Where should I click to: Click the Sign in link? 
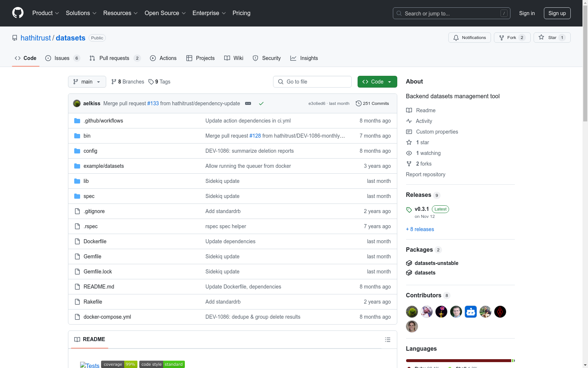527,13
